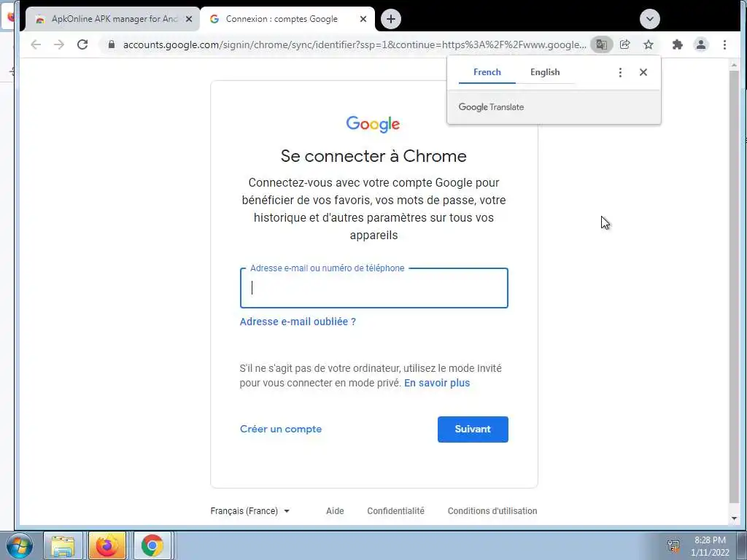Viewport: 747px width, 560px height.
Task: Click the Créer un compte link
Action: tap(281, 429)
